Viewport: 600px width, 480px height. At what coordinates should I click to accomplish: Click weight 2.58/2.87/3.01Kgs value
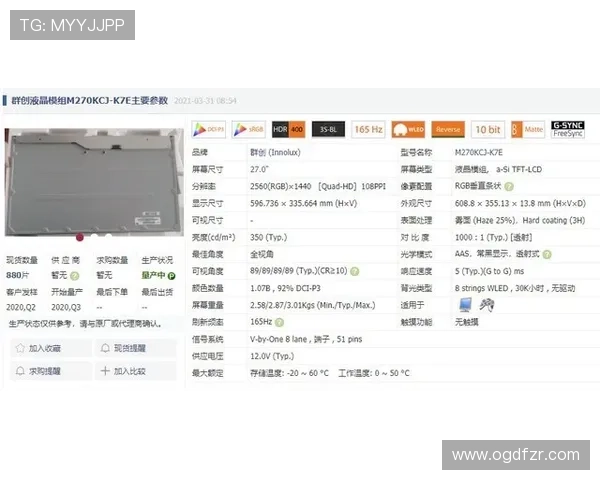click(x=313, y=305)
